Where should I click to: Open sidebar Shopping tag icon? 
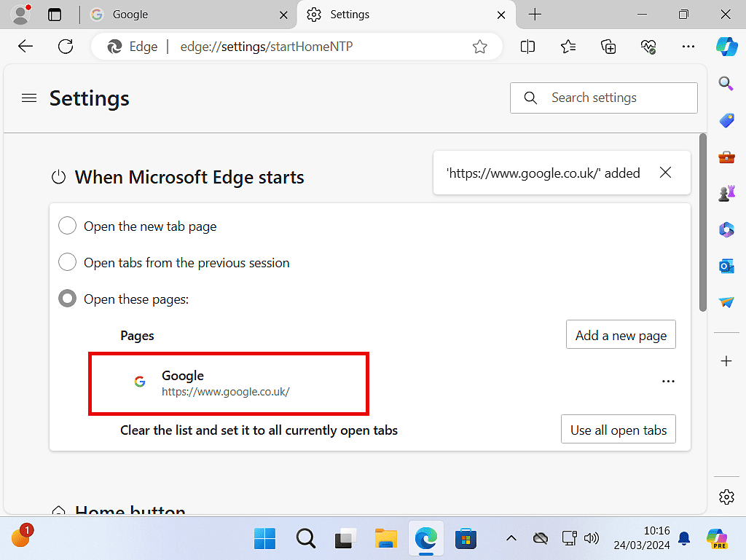[x=726, y=120]
